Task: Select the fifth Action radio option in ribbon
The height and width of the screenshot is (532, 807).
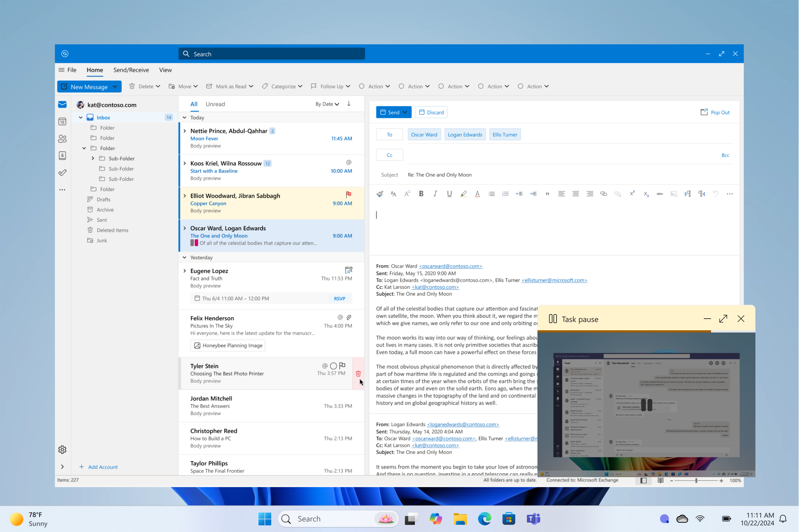Action: tap(526, 87)
